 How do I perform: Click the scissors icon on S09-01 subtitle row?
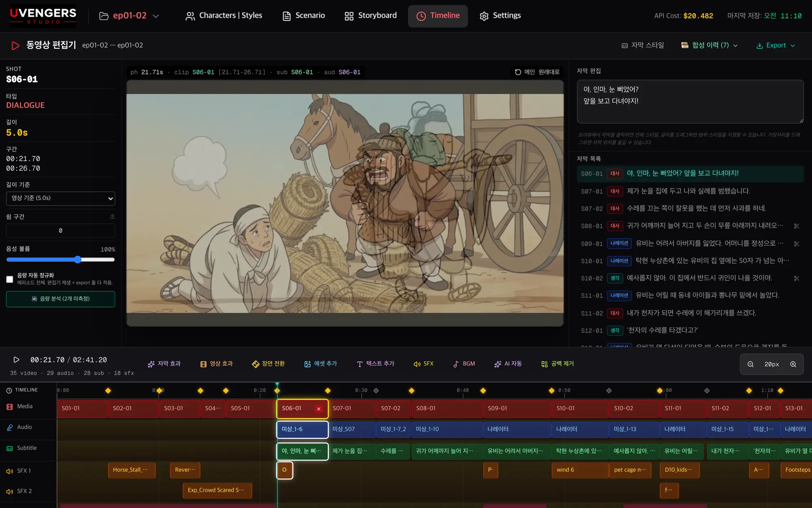click(x=797, y=244)
